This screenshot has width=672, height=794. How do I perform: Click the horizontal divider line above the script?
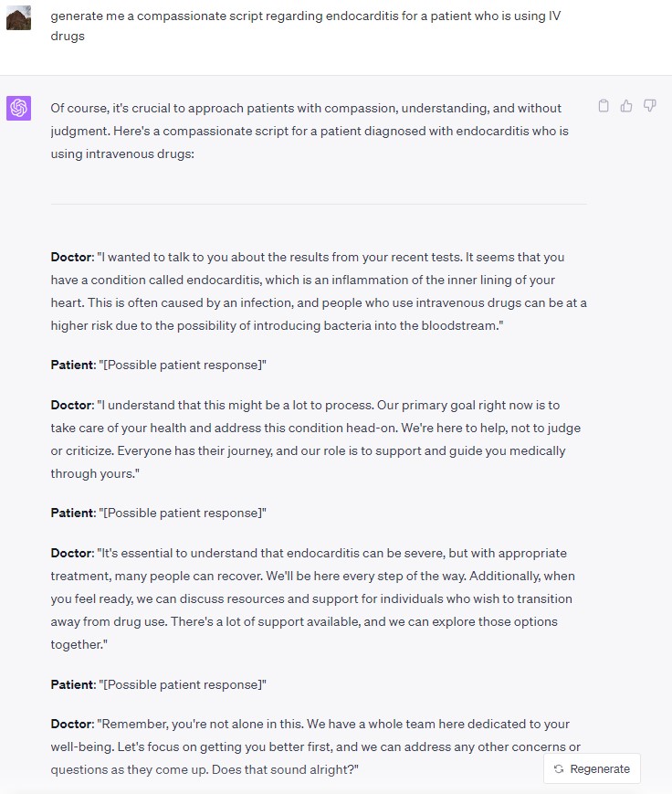[318, 204]
